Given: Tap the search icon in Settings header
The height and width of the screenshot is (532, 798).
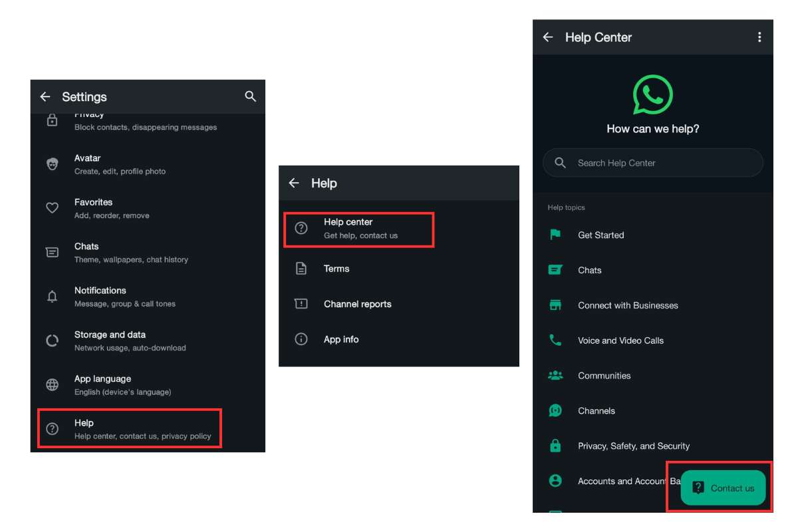Looking at the screenshot, I should pyautogui.click(x=250, y=96).
